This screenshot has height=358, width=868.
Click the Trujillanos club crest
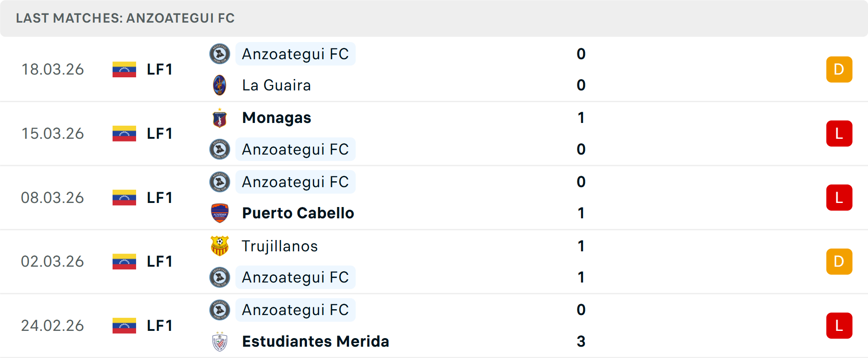pyautogui.click(x=220, y=246)
